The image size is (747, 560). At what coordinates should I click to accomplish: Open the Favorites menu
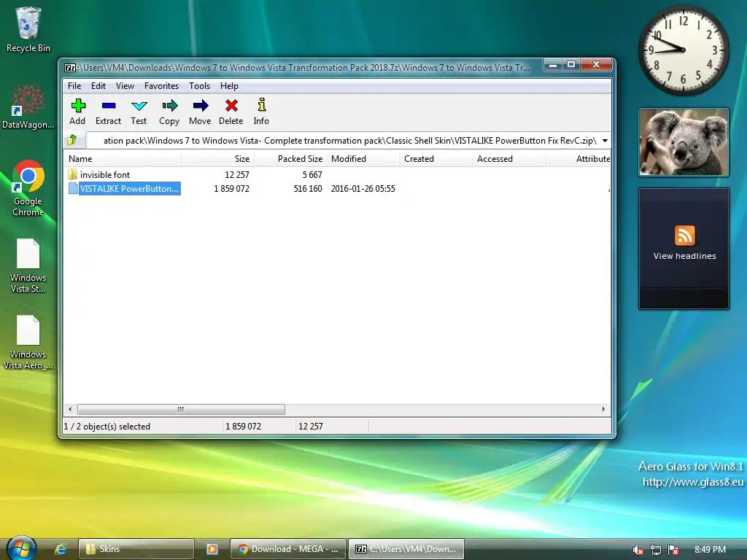click(161, 86)
